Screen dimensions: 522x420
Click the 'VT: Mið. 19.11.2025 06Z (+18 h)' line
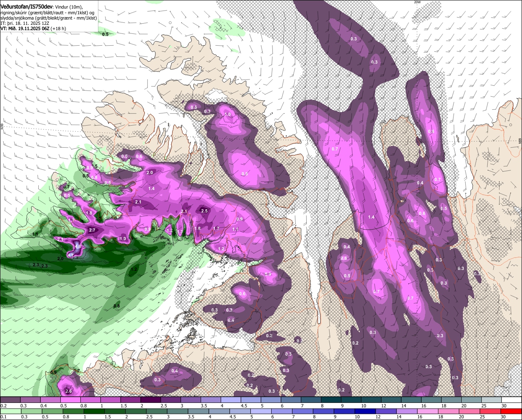[x=33, y=29]
